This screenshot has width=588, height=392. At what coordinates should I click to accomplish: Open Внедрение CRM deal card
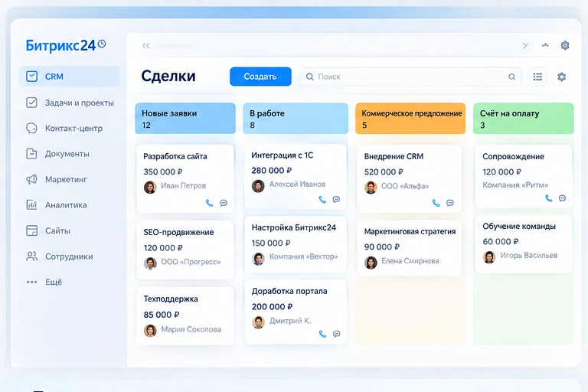tap(410, 178)
